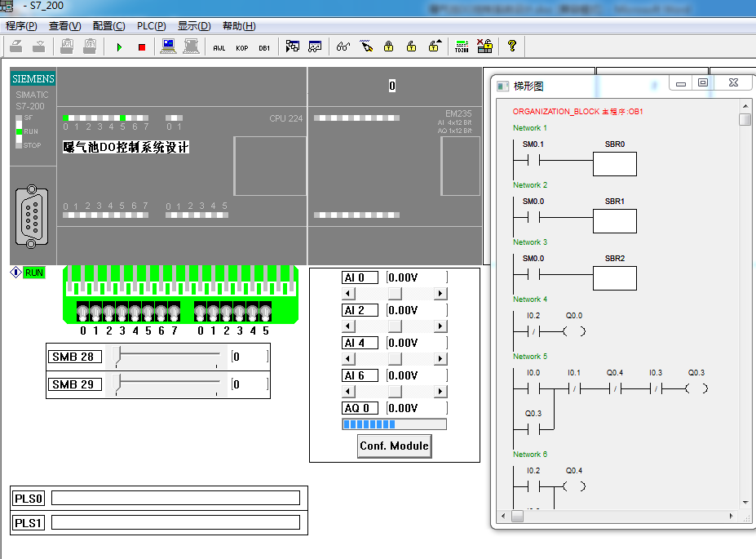Click the PLS0 pulse output field
This screenshot has width=756, height=559.
[175, 498]
